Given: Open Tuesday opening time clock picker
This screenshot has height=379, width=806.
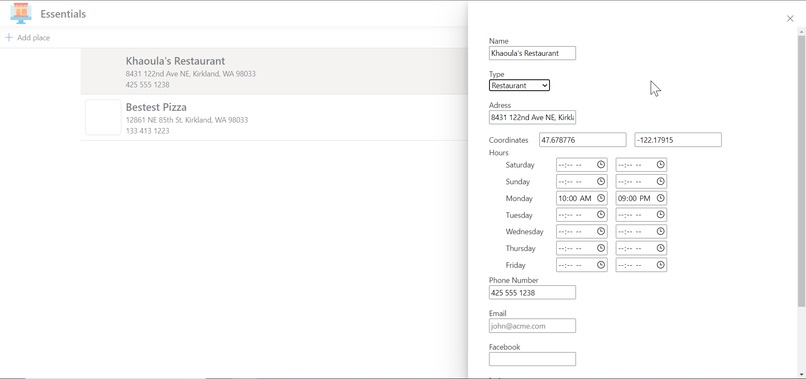Looking at the screenshot, I should pyautogui.click(x=600, y=215).
